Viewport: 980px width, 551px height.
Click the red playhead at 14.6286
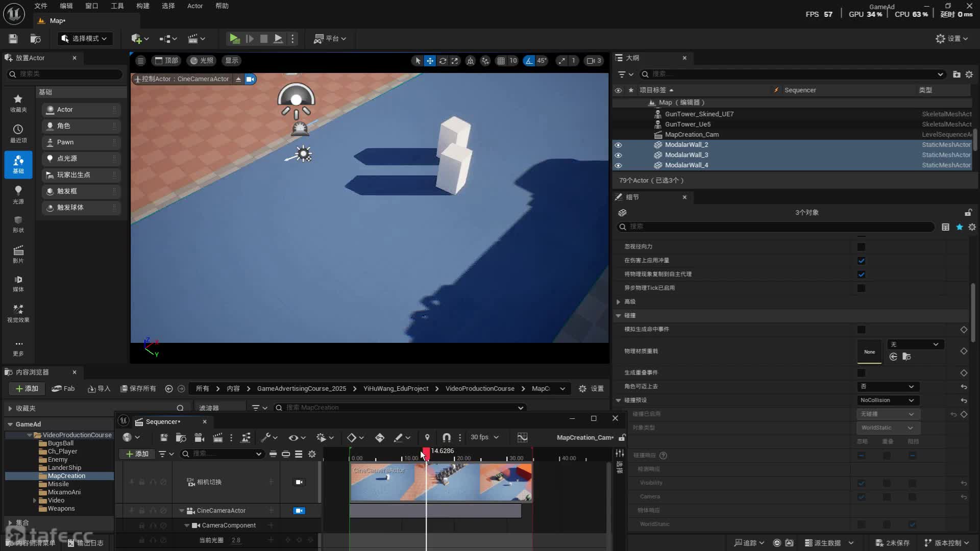(426, 452)
